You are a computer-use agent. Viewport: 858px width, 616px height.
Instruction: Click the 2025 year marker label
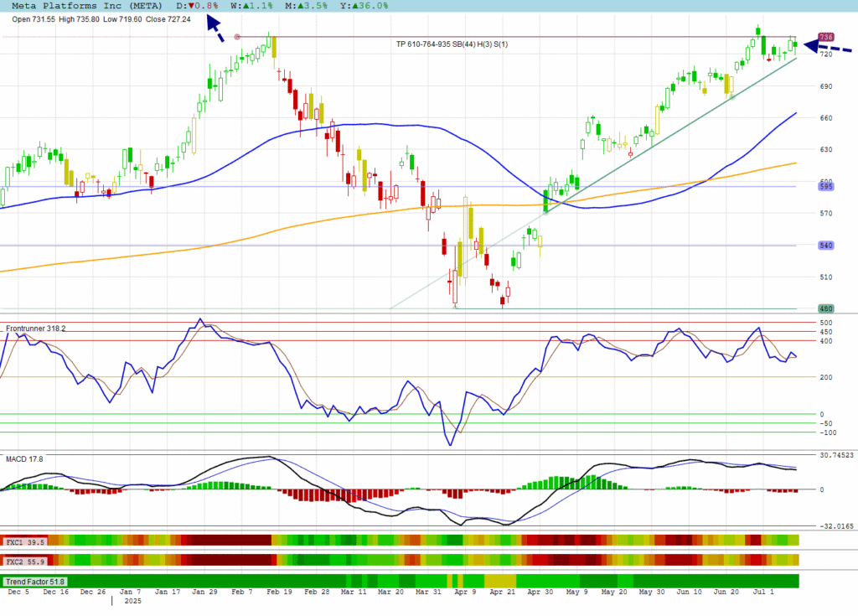133,601
